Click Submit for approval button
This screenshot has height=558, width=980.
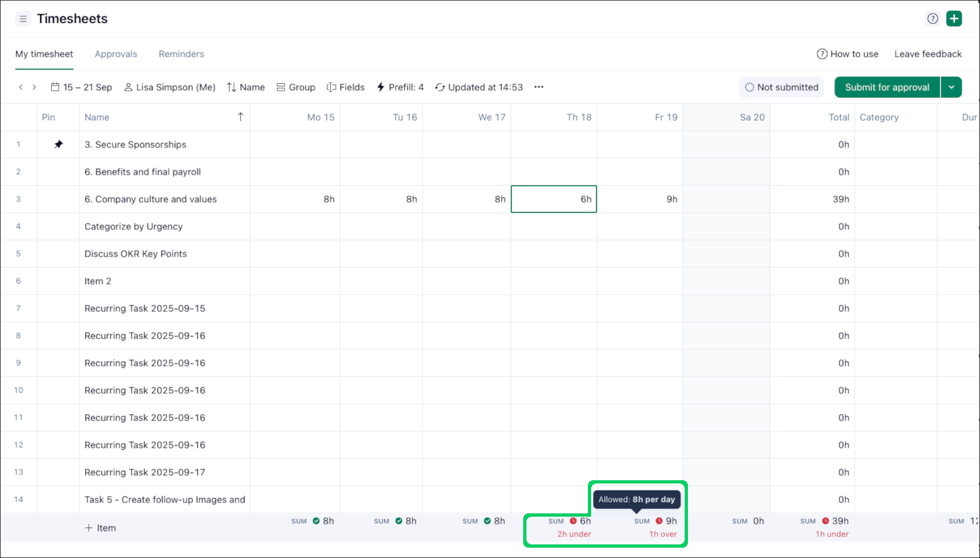[x=886, y=87]
